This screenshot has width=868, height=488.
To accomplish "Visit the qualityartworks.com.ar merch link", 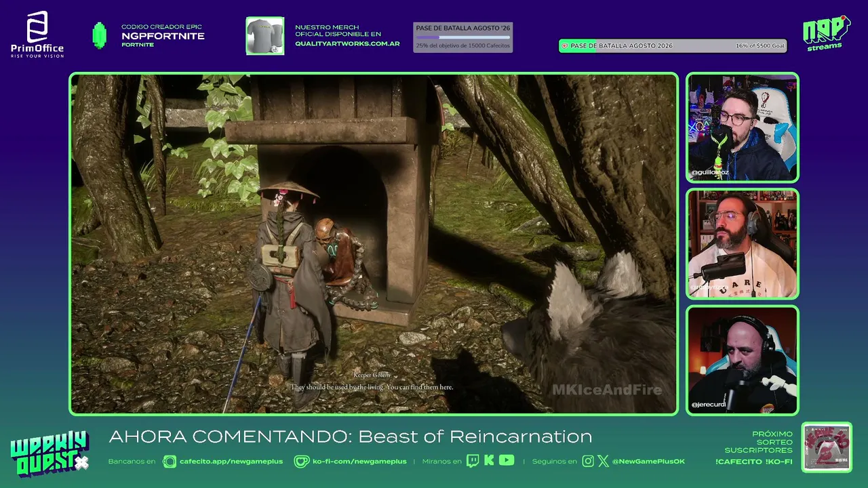I will tap(347, 44).
